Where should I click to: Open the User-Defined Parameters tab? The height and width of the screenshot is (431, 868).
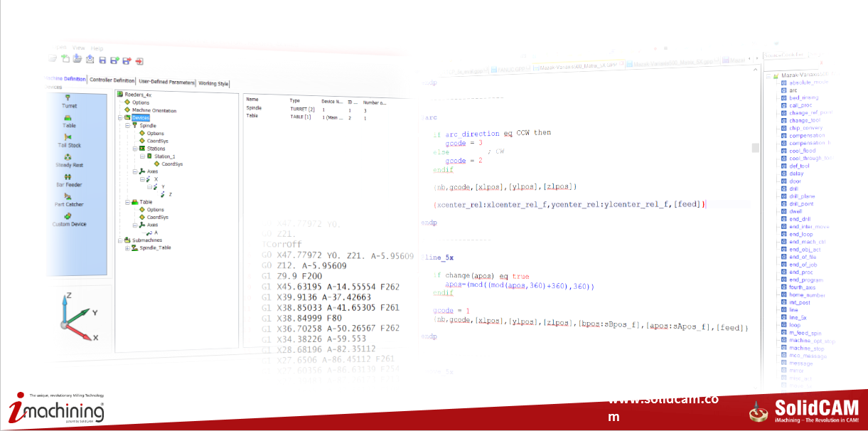tap(166, 82)
